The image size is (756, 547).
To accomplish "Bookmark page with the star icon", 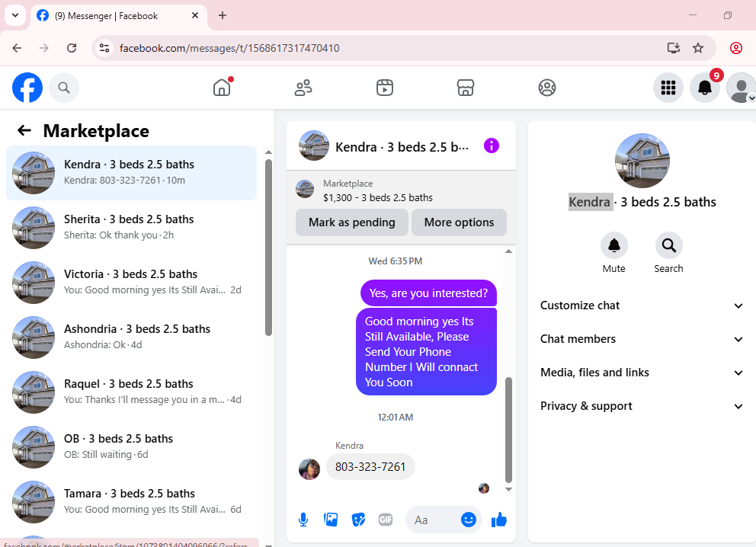I will [697, 48].
